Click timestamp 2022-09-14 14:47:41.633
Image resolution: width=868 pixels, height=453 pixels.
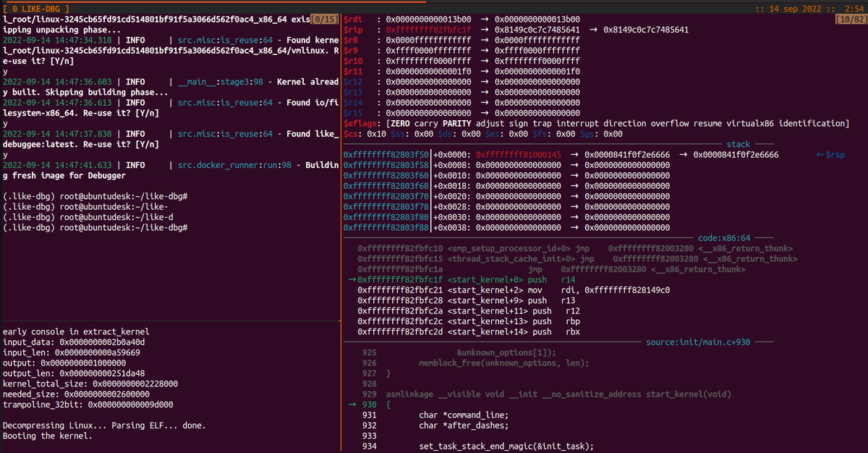[x=58, y=166]
